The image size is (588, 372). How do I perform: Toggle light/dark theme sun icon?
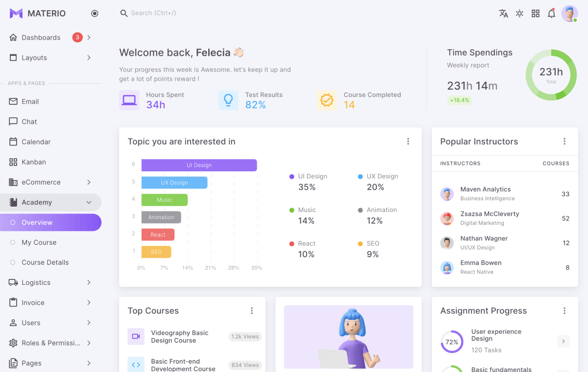point(519,14)
